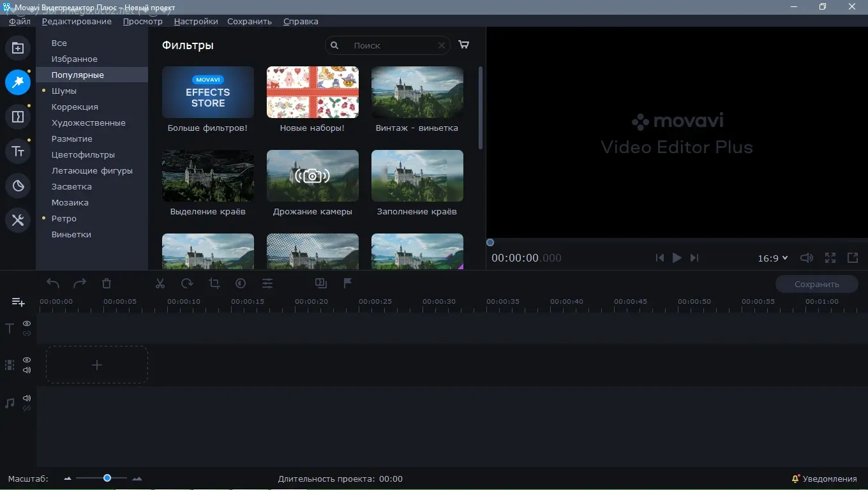Viewport: 868px width, 490px height.
Task: Click the scissors Split clip tool
Action: click(160, 284)
